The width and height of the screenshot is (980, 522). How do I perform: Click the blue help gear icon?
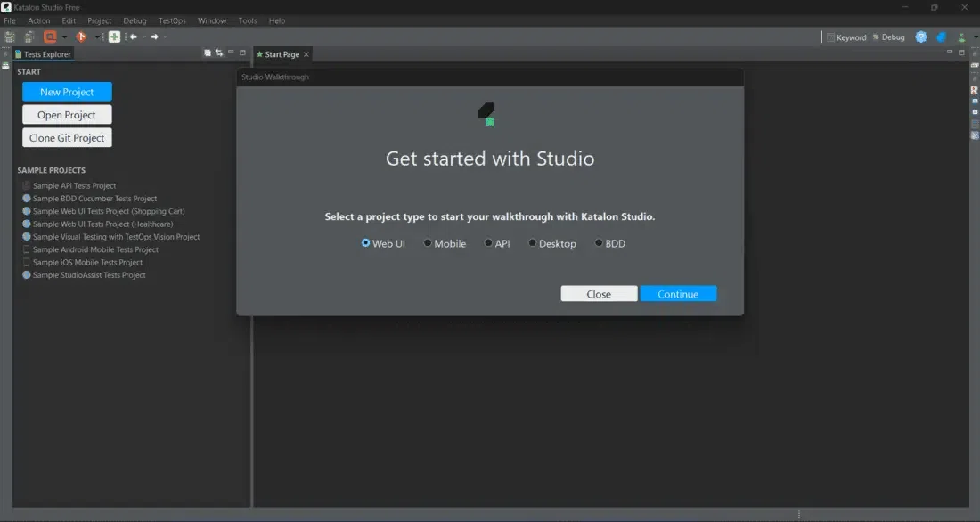tap(920, 37)
